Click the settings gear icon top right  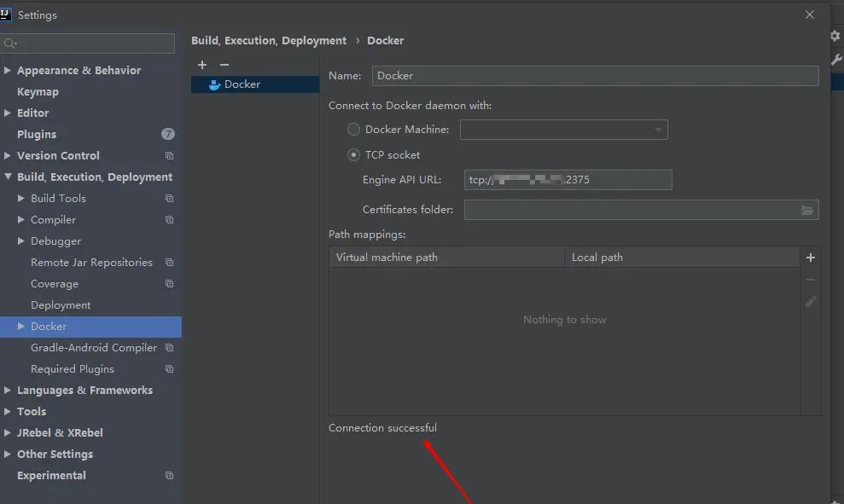pos(834,36)
